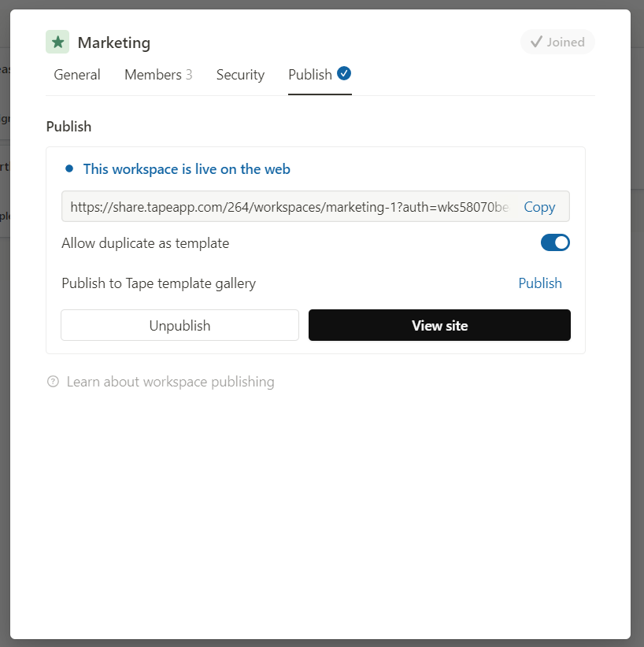Click the Marketing workspace title

coord(114,43)
